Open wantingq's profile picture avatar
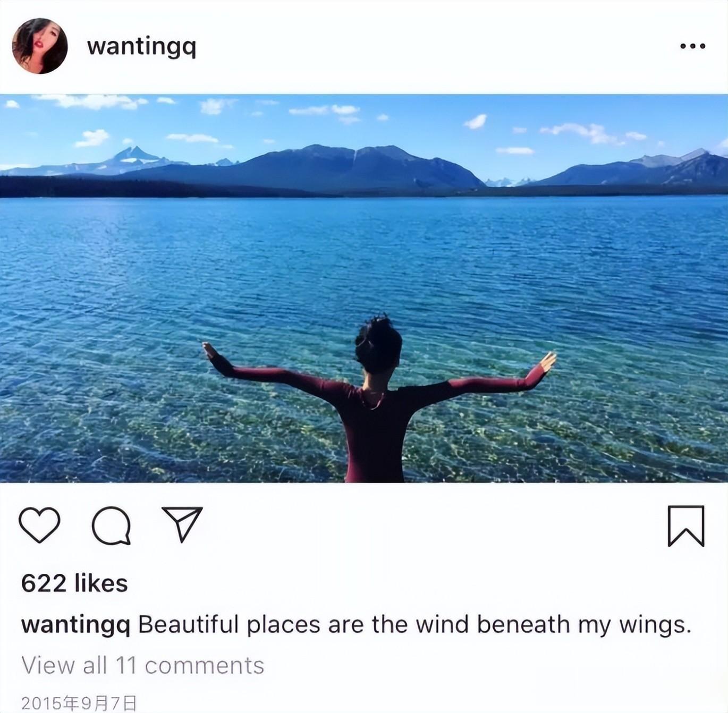 (40, 46)
